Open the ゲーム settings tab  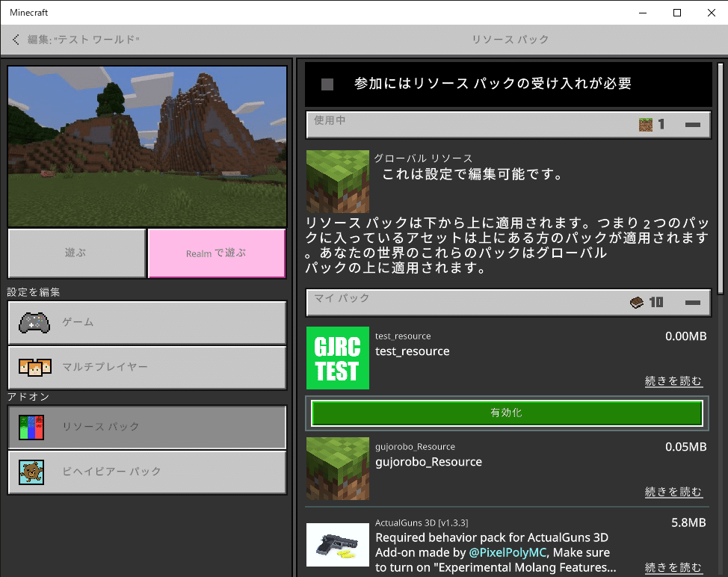(x=147, y=323)
